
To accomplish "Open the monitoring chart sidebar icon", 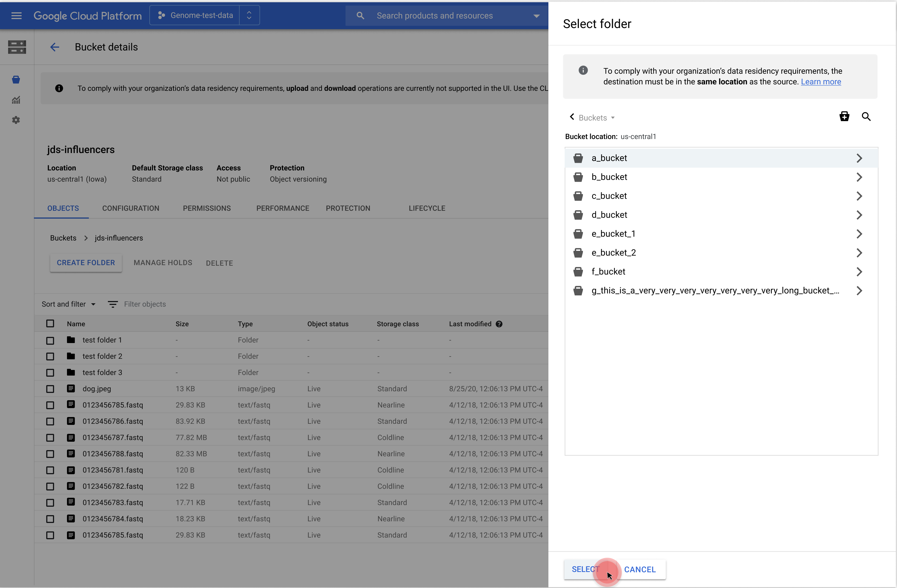I will [16, 100].
